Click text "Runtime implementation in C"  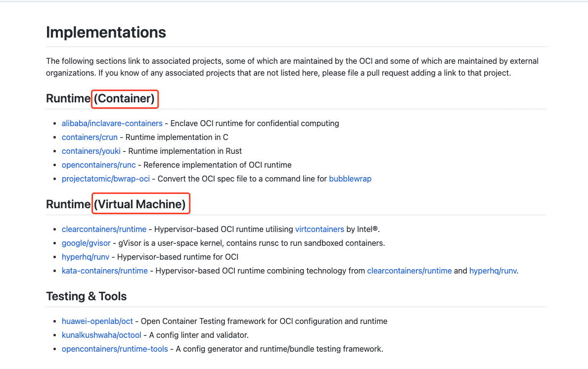pos(177,137)
